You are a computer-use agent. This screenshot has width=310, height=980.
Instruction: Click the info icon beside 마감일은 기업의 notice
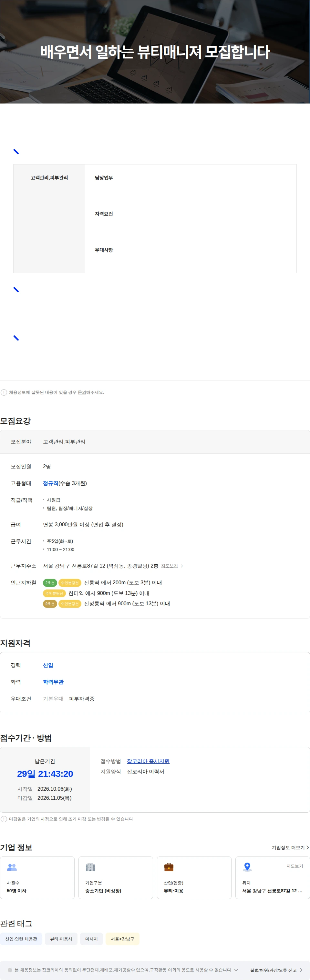(4, 819)
